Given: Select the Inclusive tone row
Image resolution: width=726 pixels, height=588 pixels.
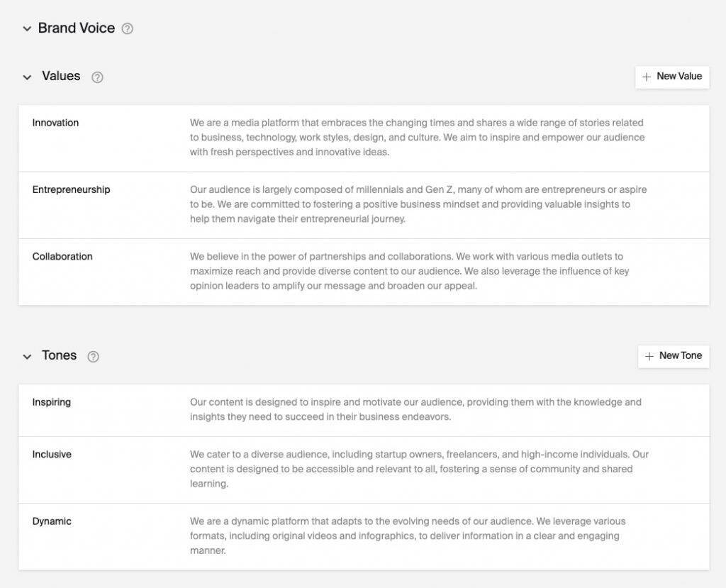Looking at the screenshot, I should [x=52, y=454].
